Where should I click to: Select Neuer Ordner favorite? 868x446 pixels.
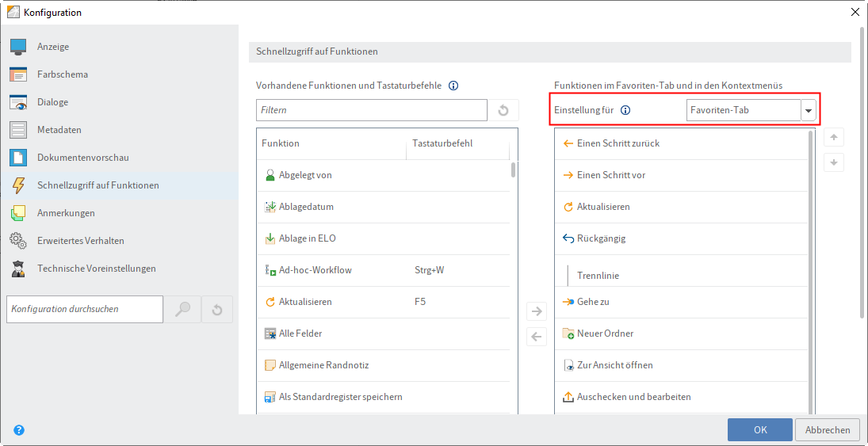681,334
